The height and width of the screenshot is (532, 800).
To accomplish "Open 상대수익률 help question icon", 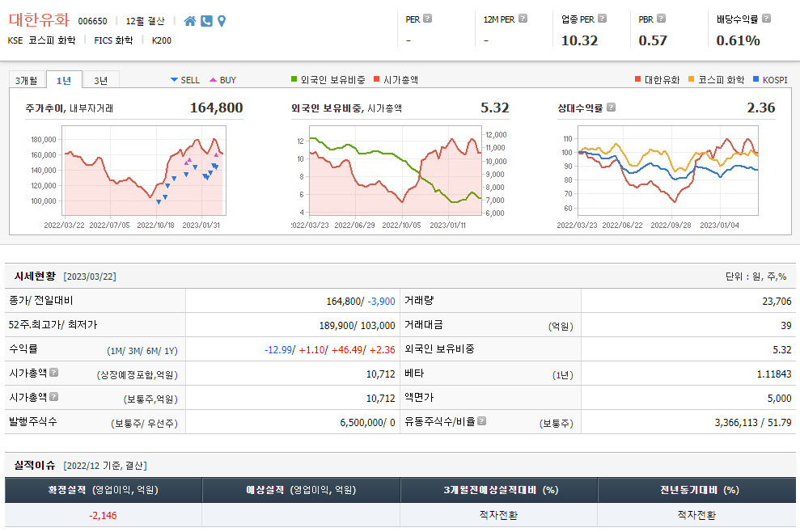I will click(611, 107).
